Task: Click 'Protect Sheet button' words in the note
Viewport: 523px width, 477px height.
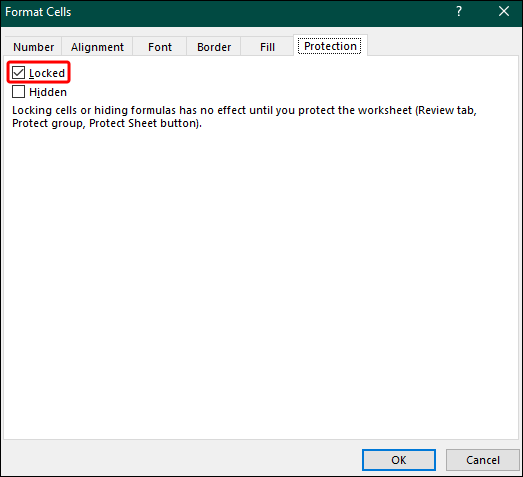Action: click(144, 123)
